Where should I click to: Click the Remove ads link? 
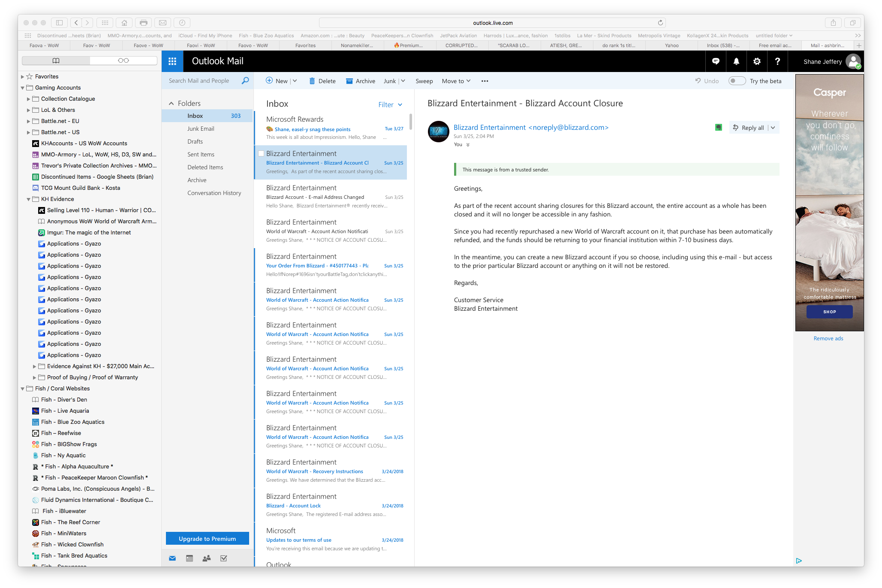point(828,339)
